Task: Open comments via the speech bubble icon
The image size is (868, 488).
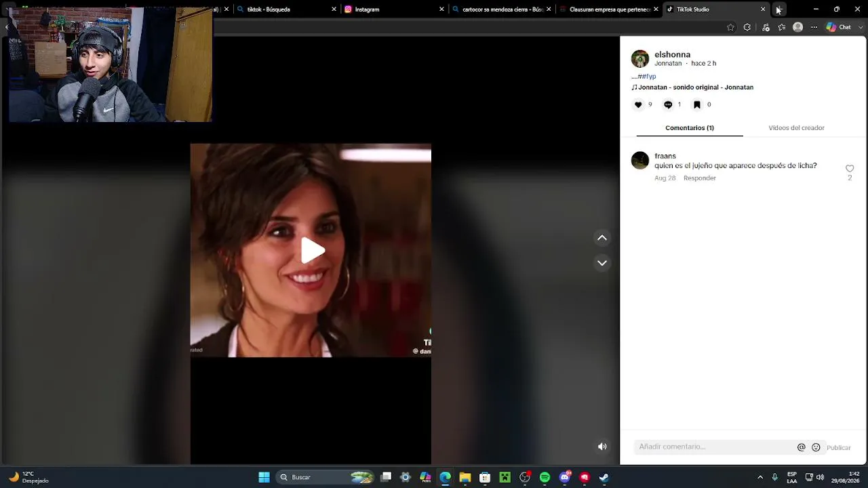Action: pos(668,104)
